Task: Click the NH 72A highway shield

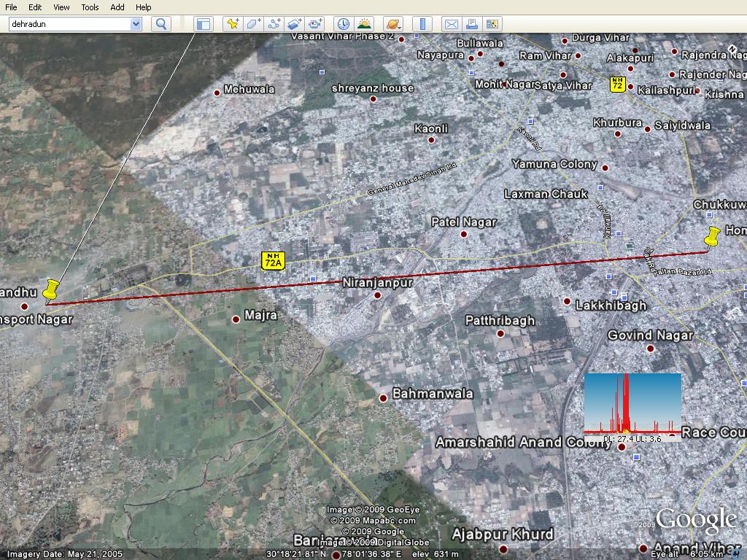Action: coord(273,261)
